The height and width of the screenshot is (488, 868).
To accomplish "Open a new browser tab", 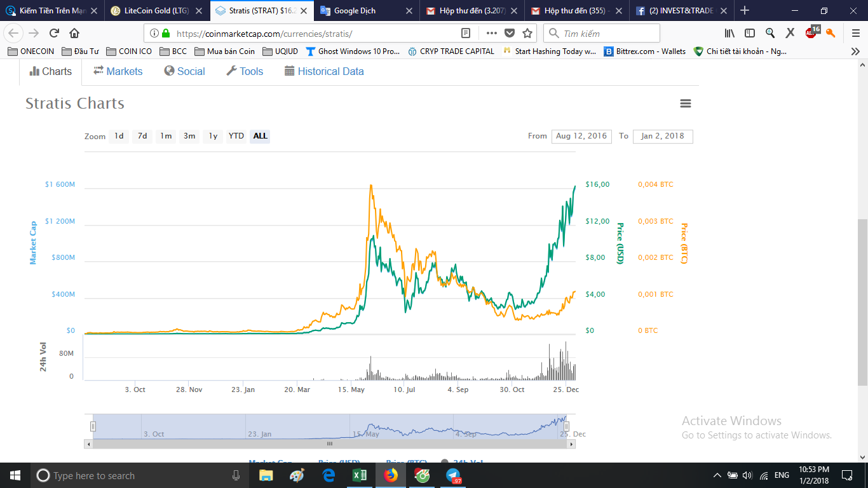I will click(x=745, y=11).
